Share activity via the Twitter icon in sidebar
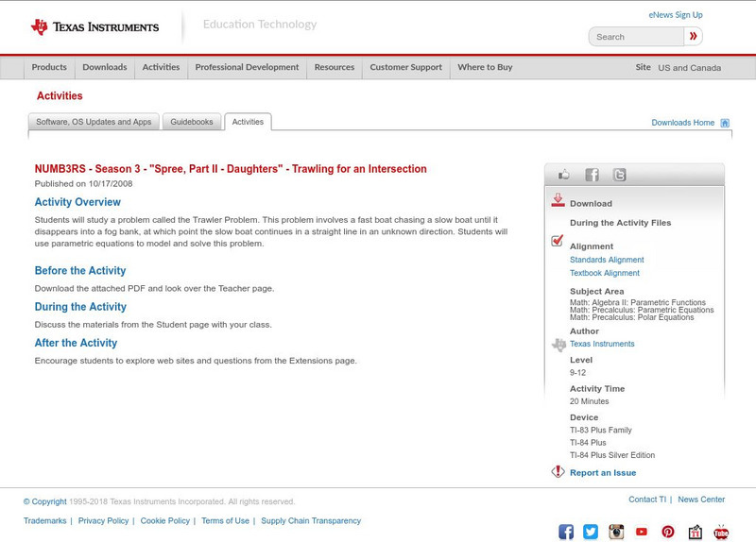The width and height of the screenshot is (756, 542). pyautogui.click(x=620, y=175)
